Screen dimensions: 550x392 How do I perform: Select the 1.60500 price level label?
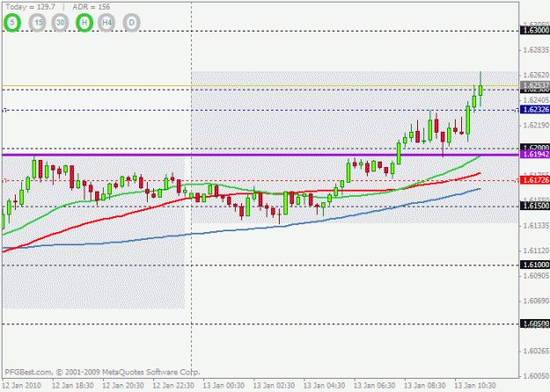coord(535,324)
